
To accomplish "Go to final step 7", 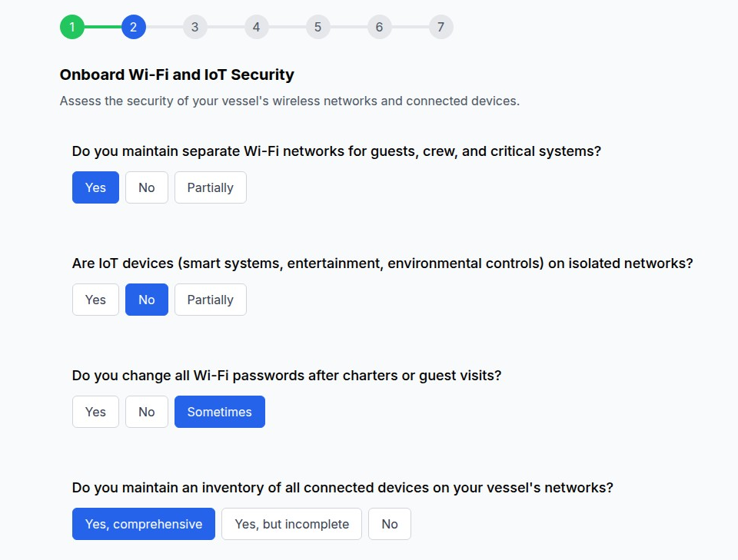I will pyautogui.click(x=441, y=27).
